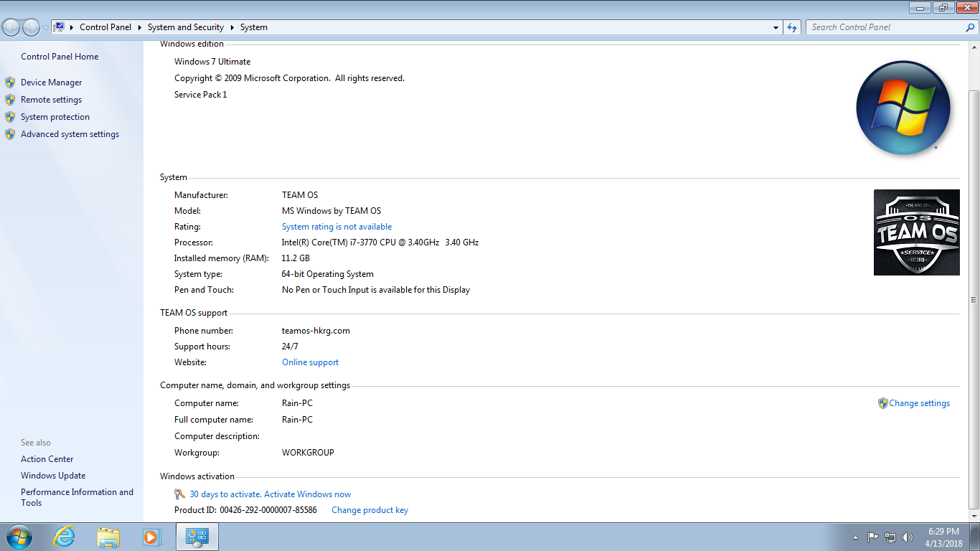The width and height of the screenshot is (980, 551).
Task: Click the Product ID 00426-292-0000007-85586
Action: (245, 510)
